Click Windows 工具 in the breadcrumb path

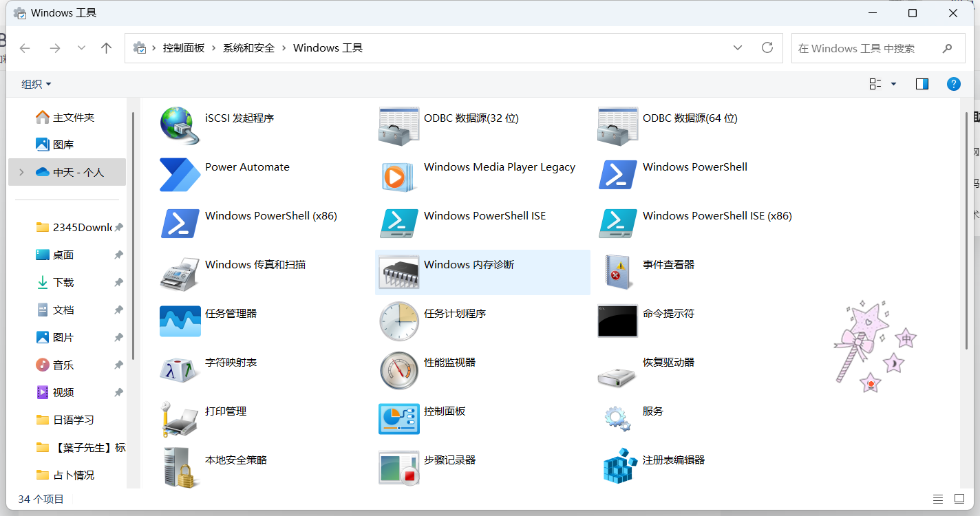[x=328, y=48]
